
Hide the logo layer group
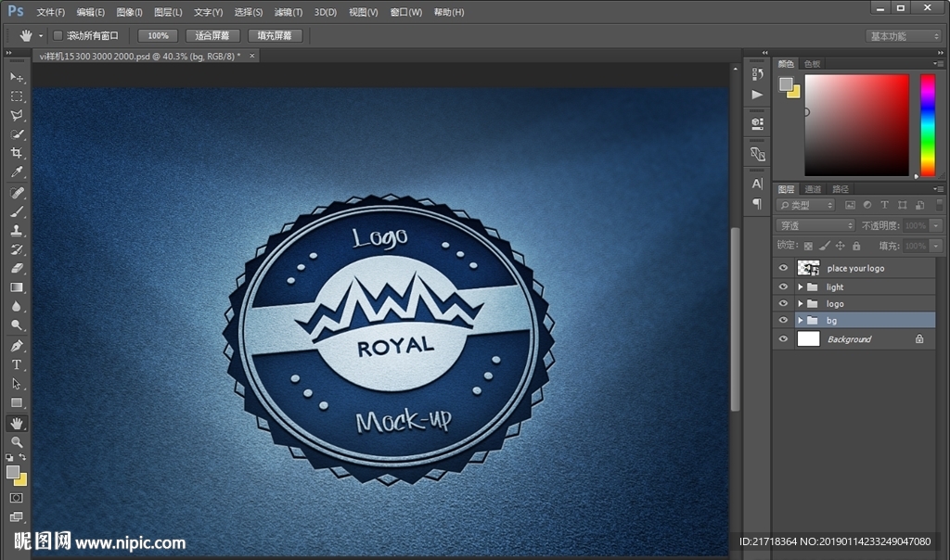tap(783, 303)
